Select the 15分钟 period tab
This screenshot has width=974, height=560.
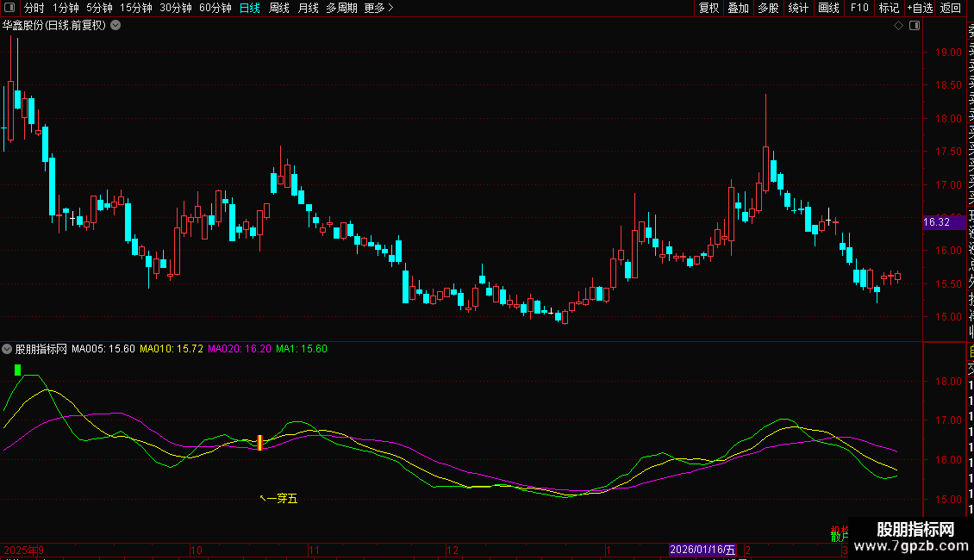tap(136, 8)
